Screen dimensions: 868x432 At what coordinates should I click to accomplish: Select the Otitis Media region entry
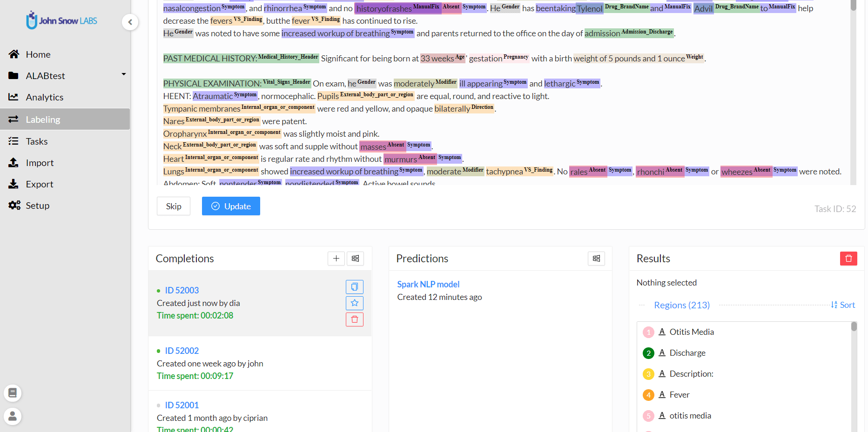691,332
